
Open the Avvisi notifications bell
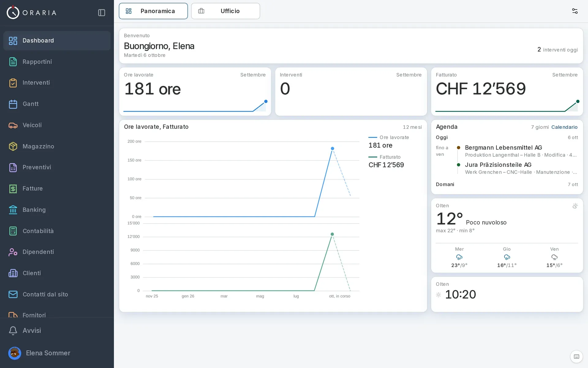tap(57, 331)
